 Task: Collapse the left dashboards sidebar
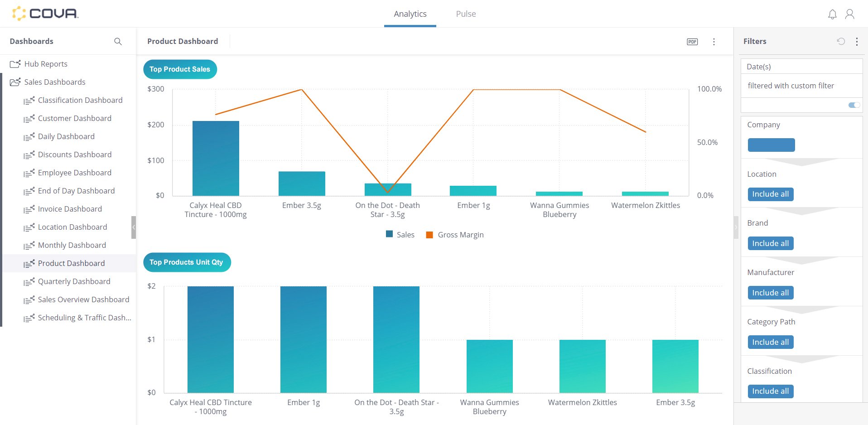(x=134, y=227)
